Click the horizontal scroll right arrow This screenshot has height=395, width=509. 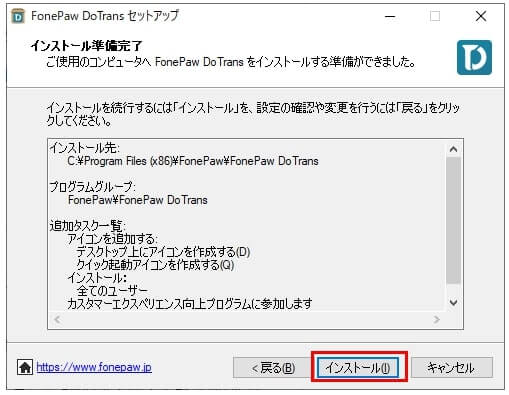437,320
